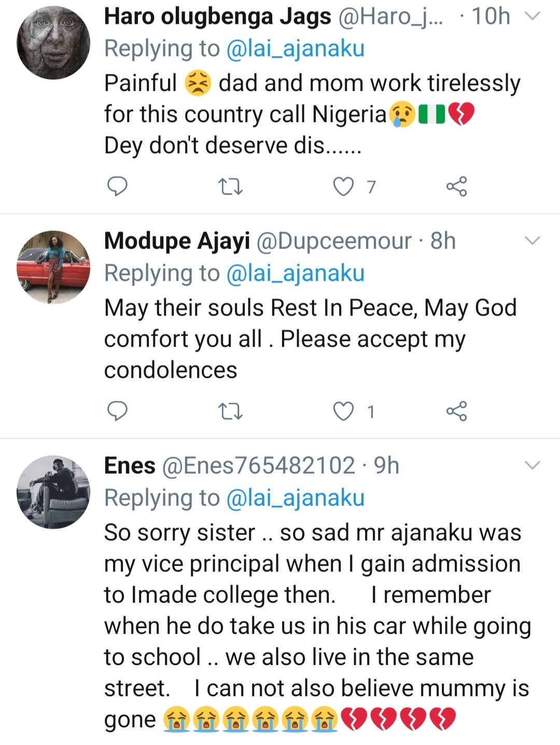Open Modupe Ajayi's profile name
Image resolution: width=560 pixels, height=745 pixels.
coord(177,241)
